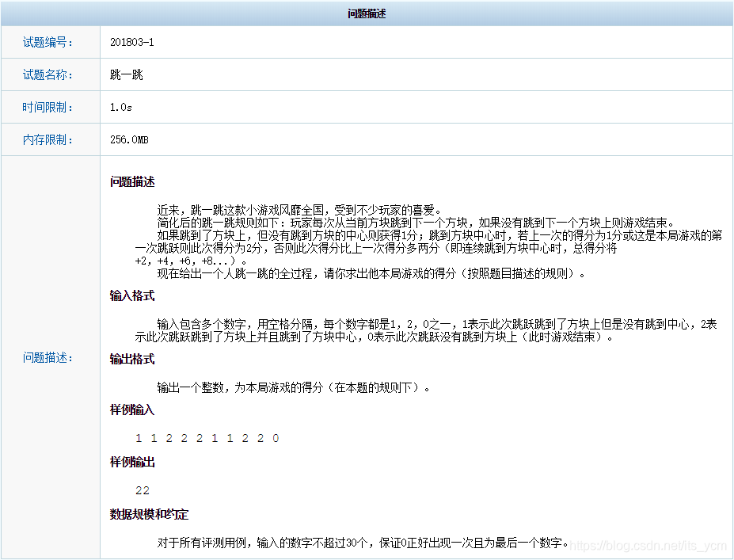
Task: Select the problem title 跳一跳
Action: tap(127, 74)
